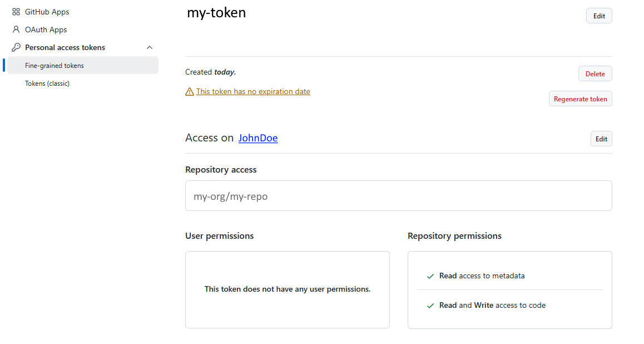Click the no user permissions message box

[x=287, y=289]
